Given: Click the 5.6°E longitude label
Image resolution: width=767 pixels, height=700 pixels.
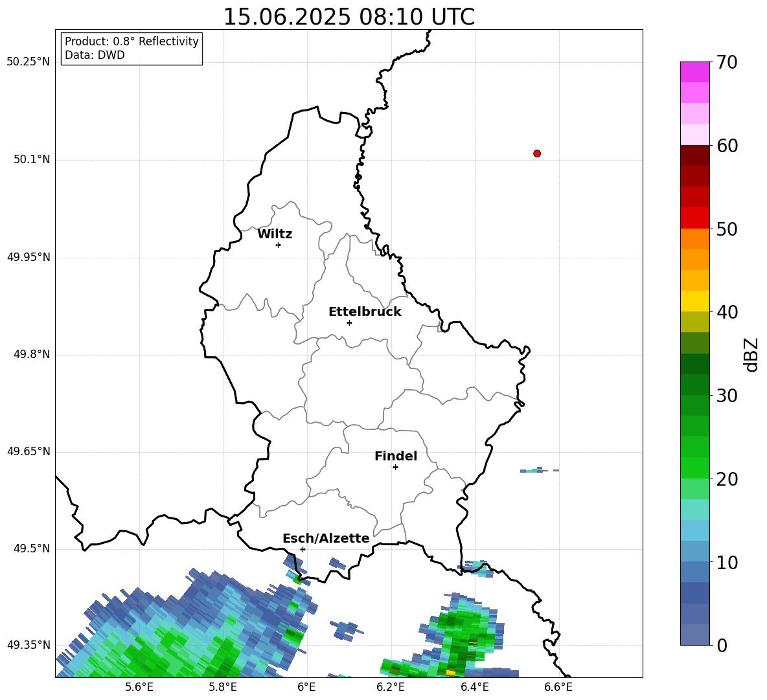Looking at the screenshot, I should [139, 687].
